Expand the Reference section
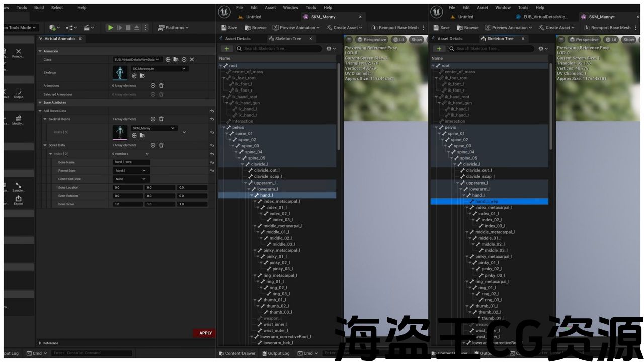This screenshot has height=362, width=644. [x=40, y=343]
